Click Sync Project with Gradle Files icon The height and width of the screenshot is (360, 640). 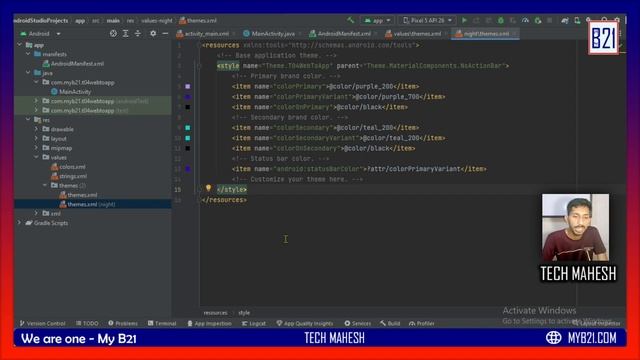[565, 20]
